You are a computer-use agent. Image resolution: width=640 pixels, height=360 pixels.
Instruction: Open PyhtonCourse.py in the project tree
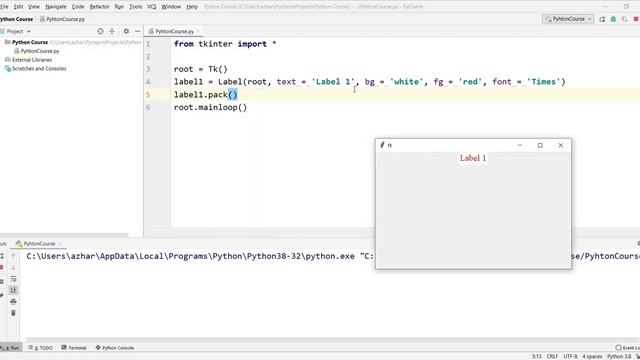pyautogui.click(x=40, y=51)
